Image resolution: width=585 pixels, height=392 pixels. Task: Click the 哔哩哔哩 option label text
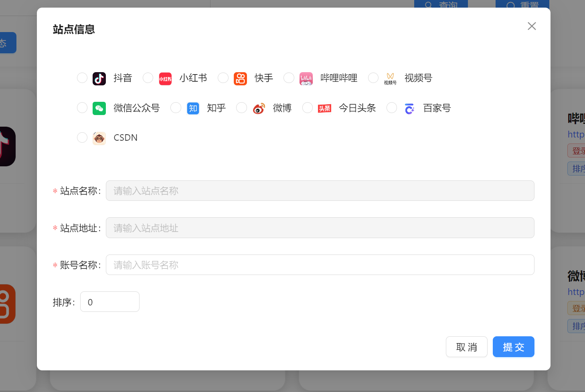point(339,78)
